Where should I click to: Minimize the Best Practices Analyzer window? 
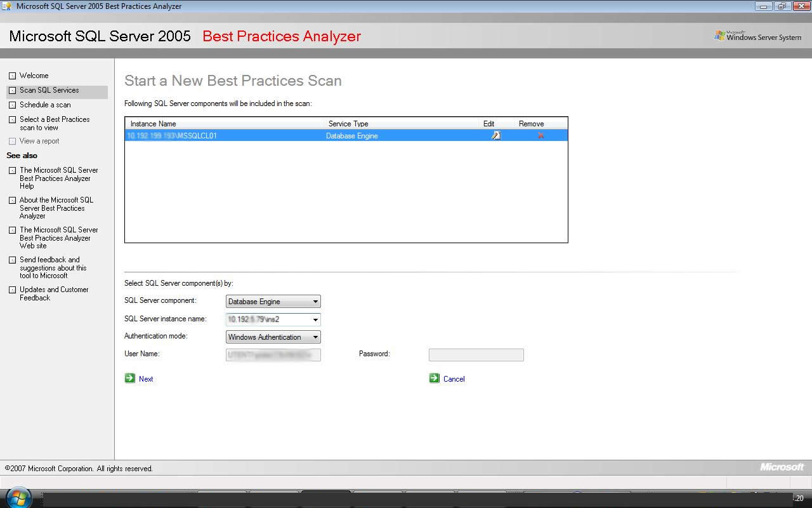tap(764, 6)
